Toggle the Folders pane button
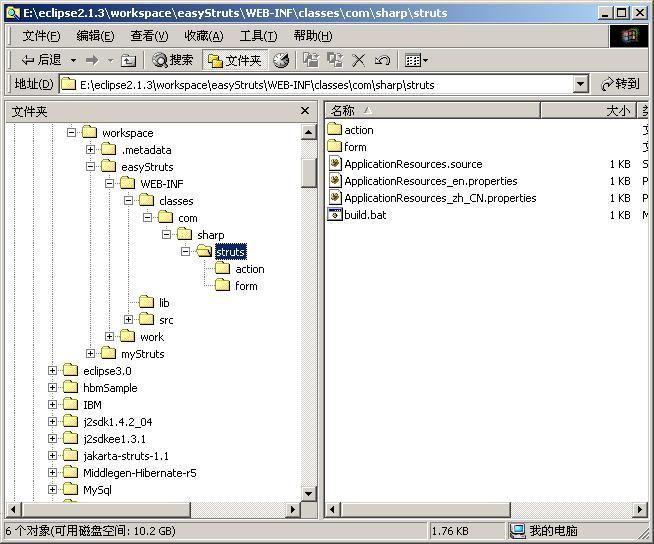The width and height of the screenshot is (654, 544). (235, 60)
